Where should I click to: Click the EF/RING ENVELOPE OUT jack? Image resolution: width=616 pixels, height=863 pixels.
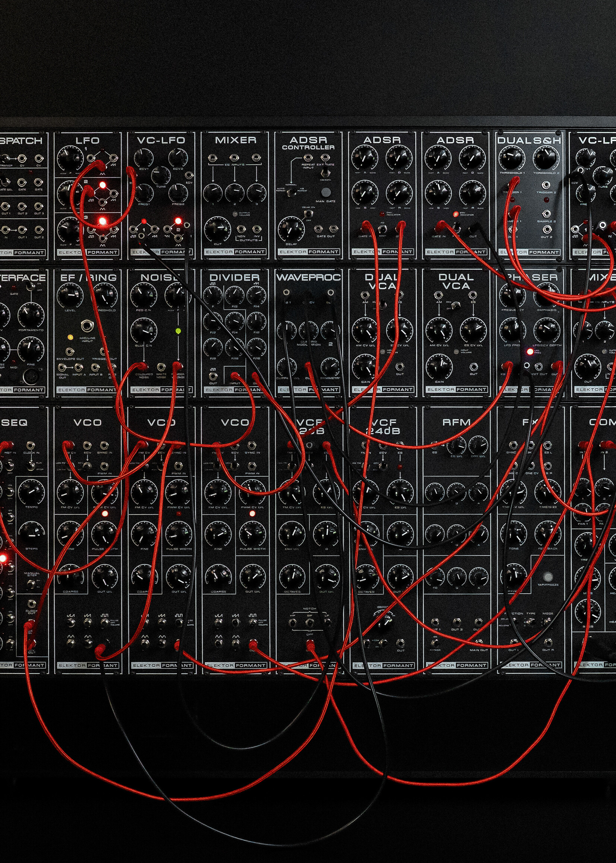point(70,351)
